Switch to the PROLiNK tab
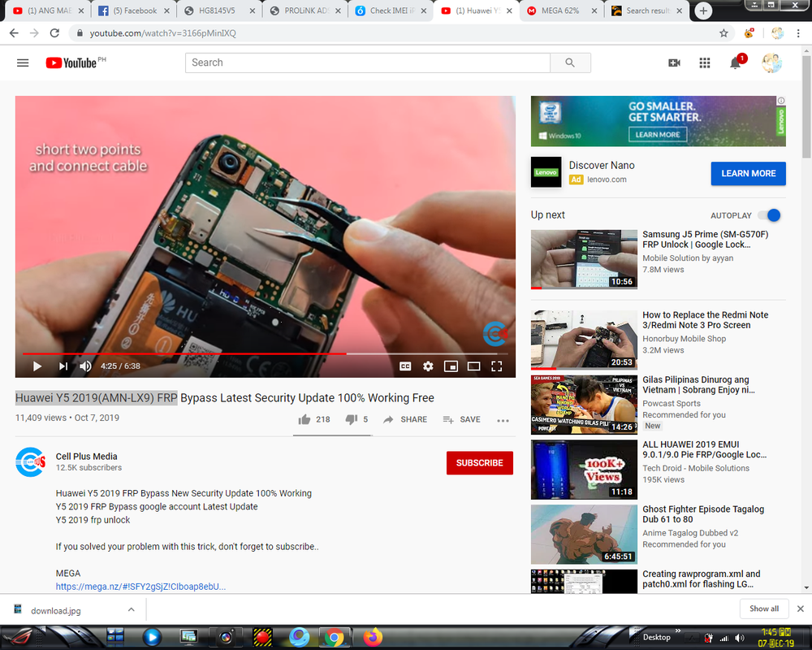The width and height of the screenshot is (812, 650). [305, 11]
